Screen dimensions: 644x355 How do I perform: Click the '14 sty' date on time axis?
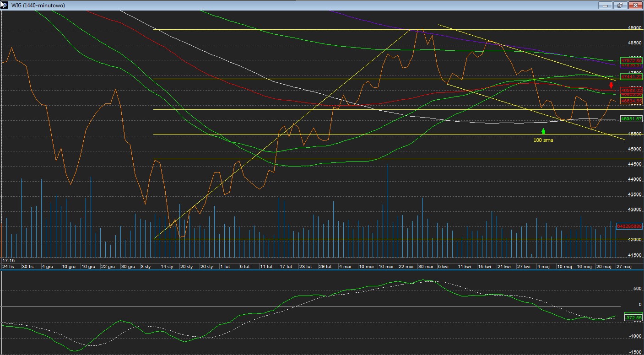click(x=167, y=266)
